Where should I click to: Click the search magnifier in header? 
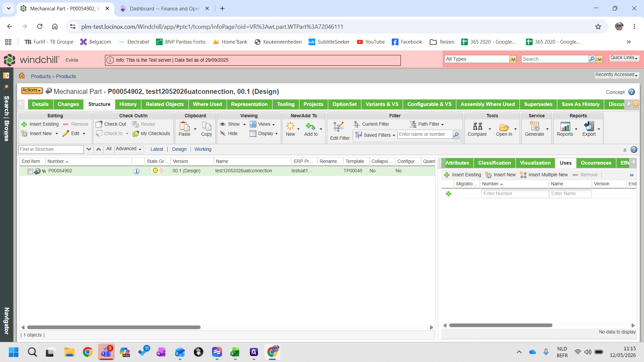tap(592, 59)
